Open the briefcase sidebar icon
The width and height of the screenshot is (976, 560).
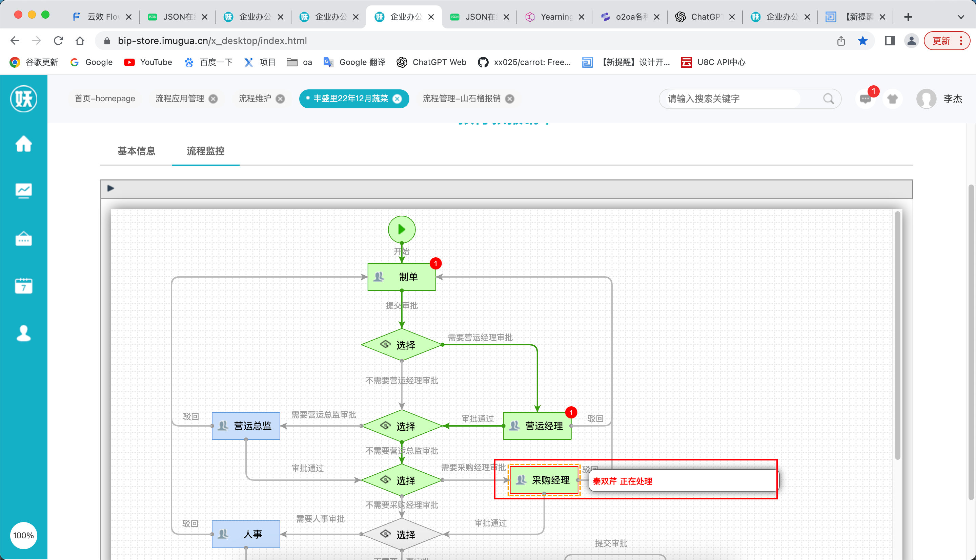tap(23, 238)
